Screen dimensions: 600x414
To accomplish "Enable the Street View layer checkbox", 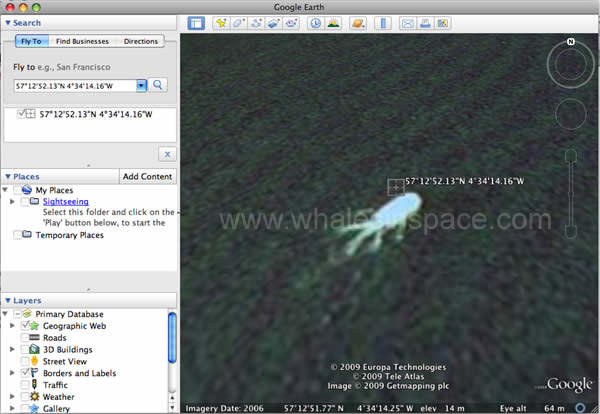I will (x=24, y=361).
